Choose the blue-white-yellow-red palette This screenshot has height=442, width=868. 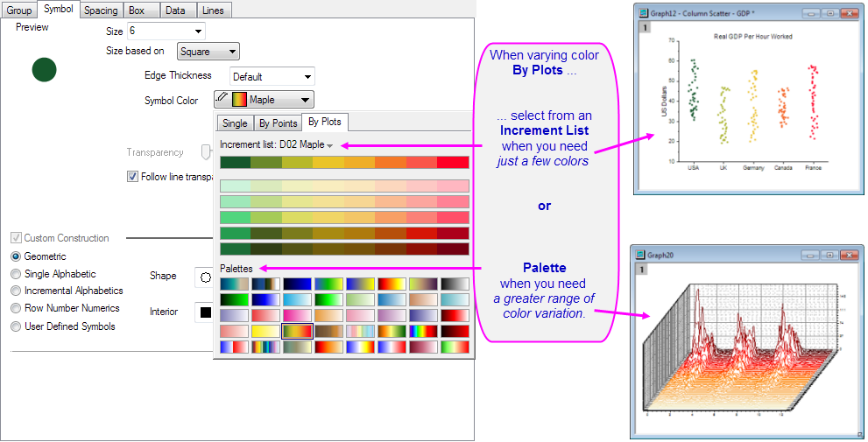pos(360,347)
